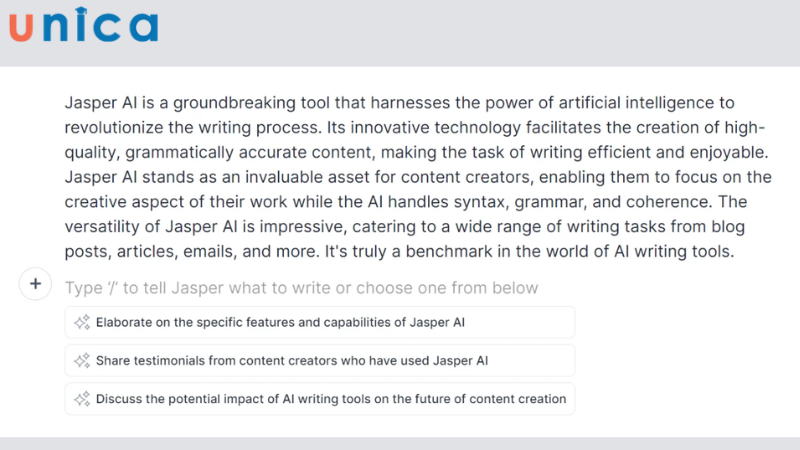Choose the Share testimonials suggestion

[x=291, y=360]
